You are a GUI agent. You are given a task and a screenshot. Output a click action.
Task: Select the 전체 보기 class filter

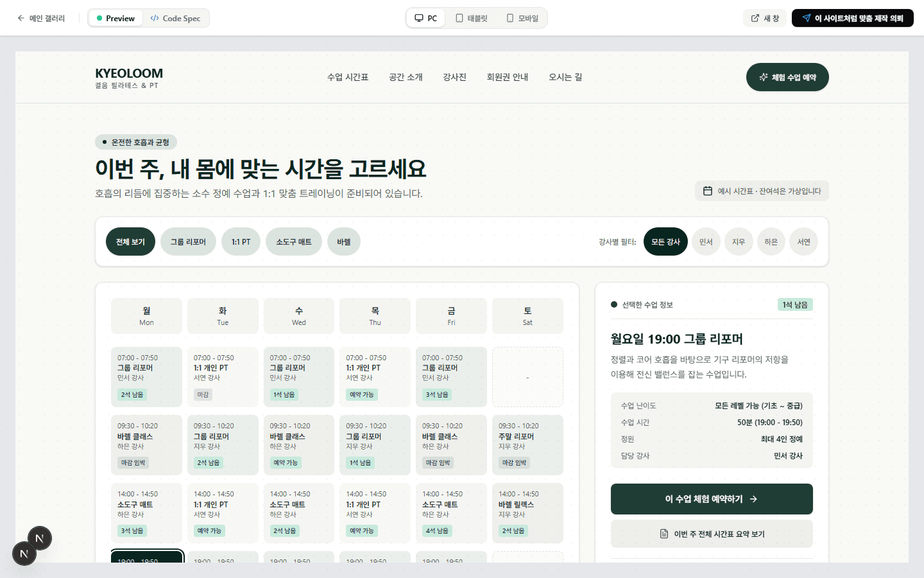coord(130,241)
